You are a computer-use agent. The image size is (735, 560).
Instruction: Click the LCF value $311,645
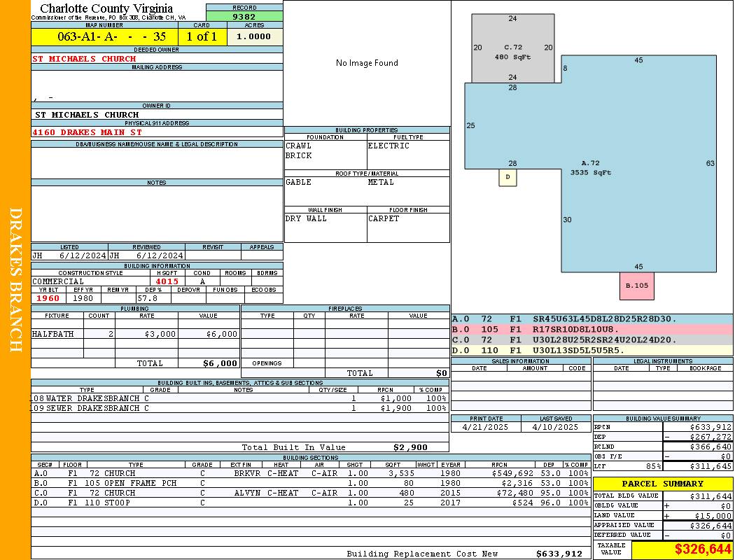pos(710,466)
